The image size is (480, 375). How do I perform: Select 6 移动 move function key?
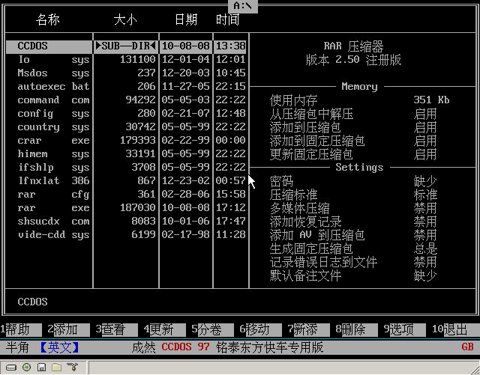(260, 330)
